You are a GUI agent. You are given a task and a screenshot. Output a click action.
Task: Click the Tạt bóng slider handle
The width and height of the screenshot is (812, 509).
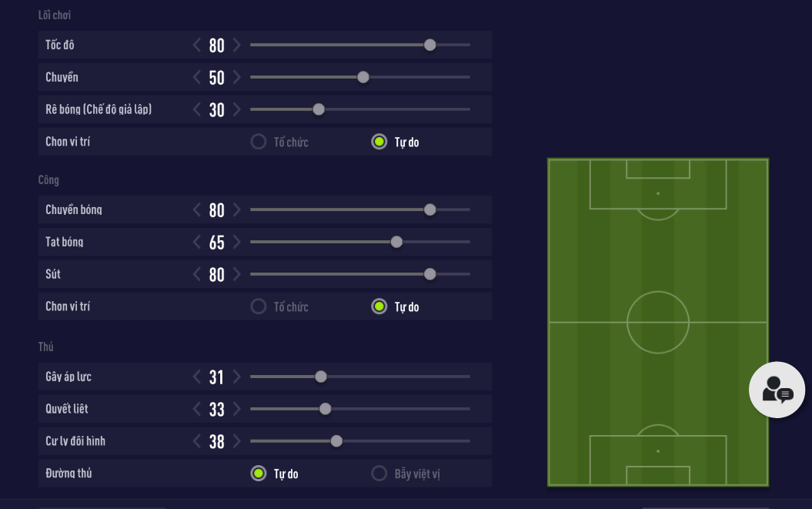[x=396, y=243]
